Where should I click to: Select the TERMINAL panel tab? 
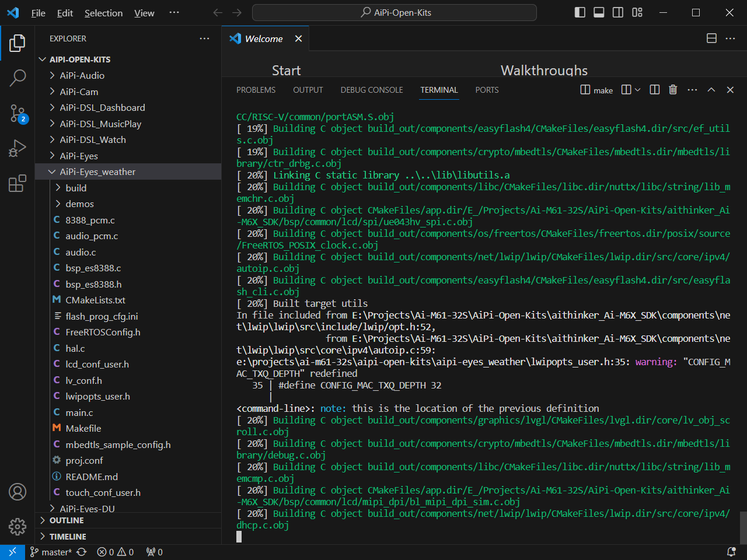(439, 90)
